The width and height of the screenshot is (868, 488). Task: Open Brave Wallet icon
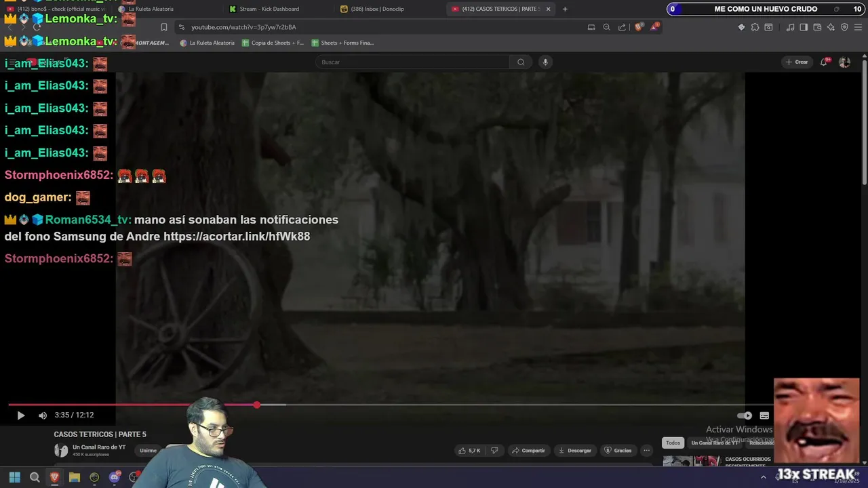(817, 27)
